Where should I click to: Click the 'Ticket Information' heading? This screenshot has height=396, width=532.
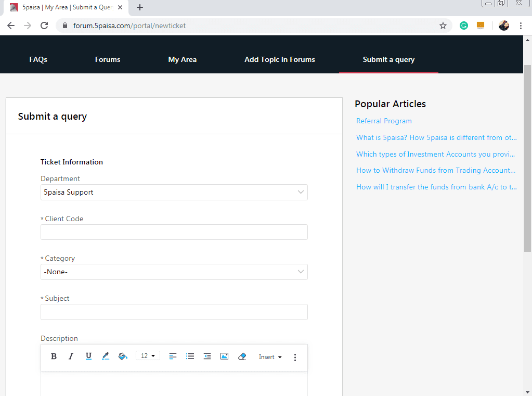point(72,162)
